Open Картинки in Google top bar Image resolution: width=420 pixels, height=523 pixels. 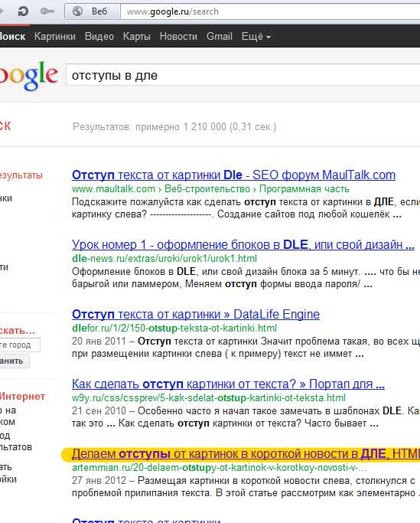pos(55,36)
